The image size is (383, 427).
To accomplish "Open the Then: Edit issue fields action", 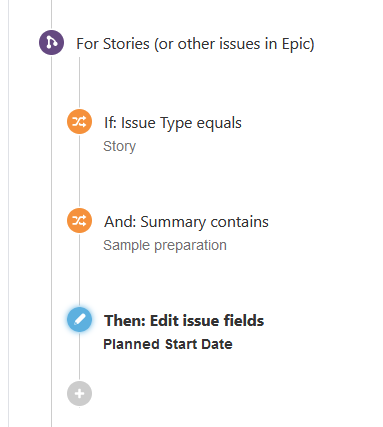I will click(x=184, y=321).
